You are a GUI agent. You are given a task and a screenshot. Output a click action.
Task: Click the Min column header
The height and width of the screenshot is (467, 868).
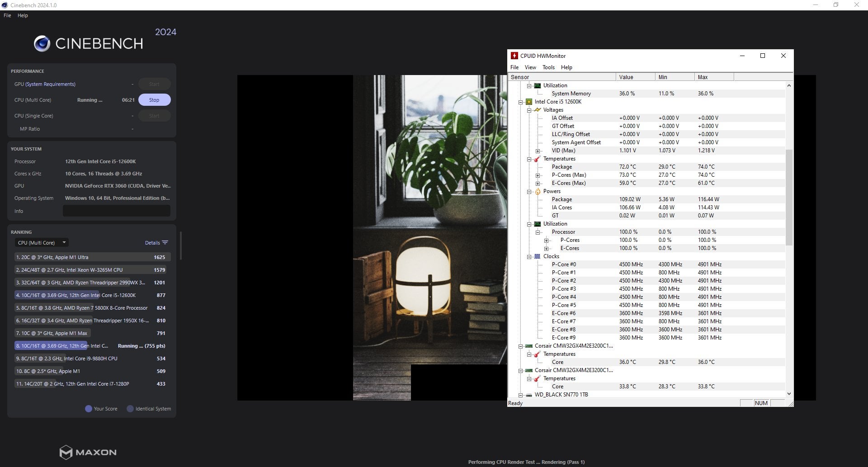[x=675, y=77]
